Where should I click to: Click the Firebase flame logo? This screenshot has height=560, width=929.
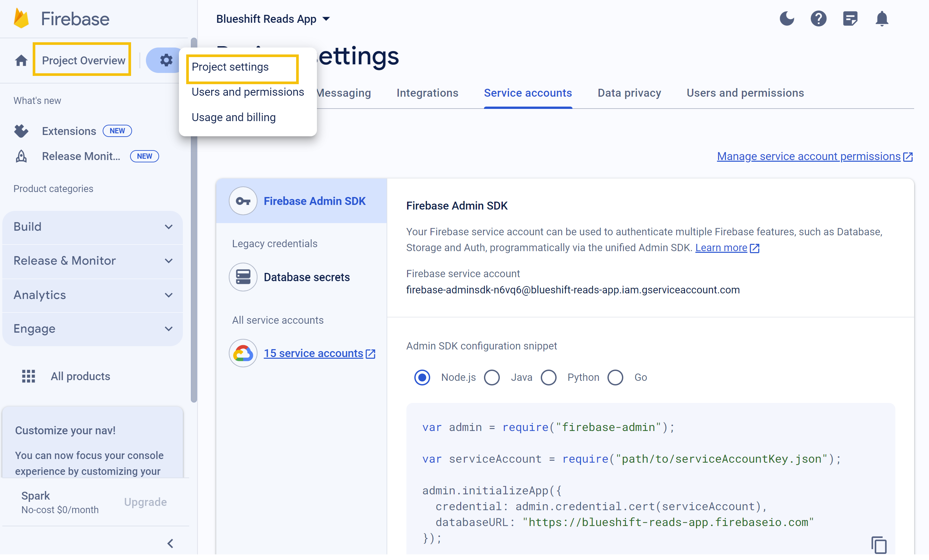[21, 19]
